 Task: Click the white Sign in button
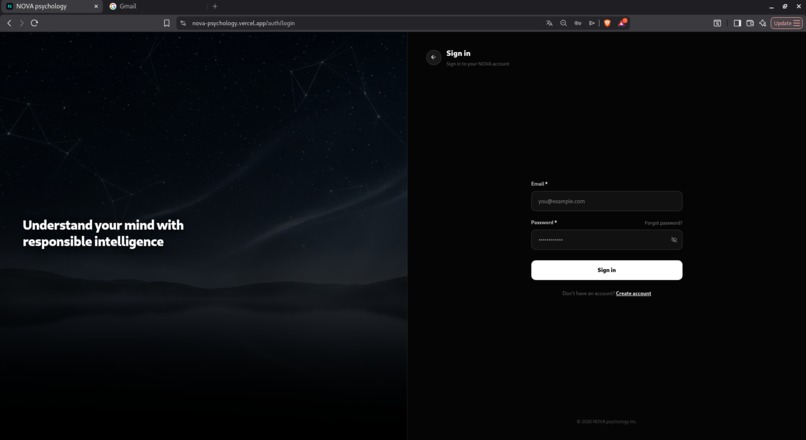point(607,270)
